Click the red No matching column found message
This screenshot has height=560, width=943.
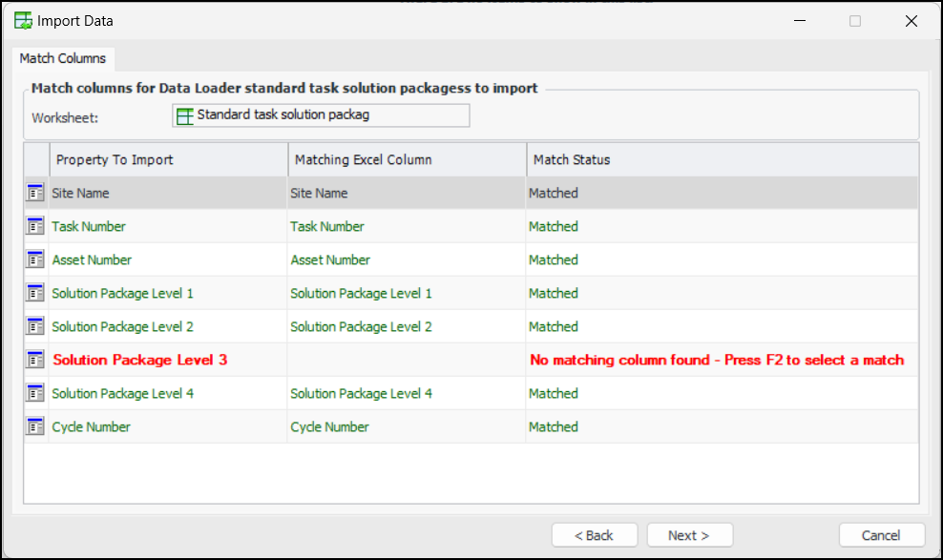click(717, 360)
